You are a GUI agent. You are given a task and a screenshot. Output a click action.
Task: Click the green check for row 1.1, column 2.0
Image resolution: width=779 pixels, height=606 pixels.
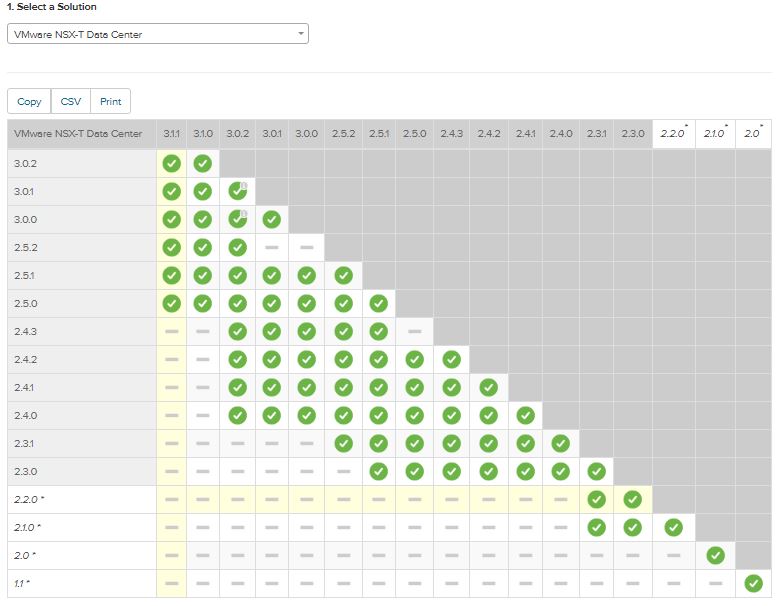[754, 583]
